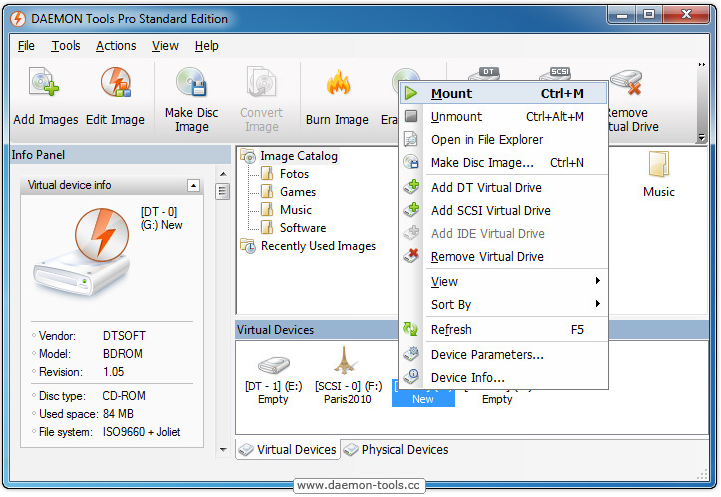Screen dimensions: 721x497
Task: Open the toolbar customize dropdown arrow
Action: (702, 137)
